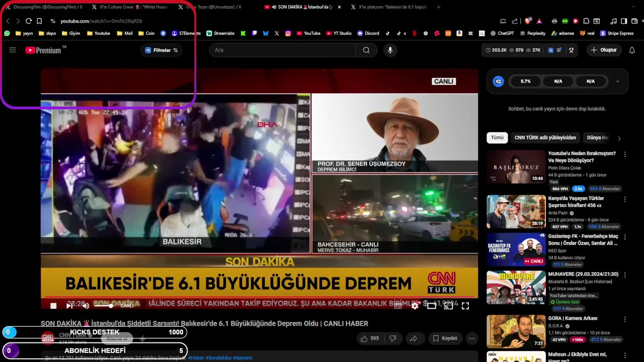The image size is (644, 362).
Task: Open WhatsApp bookmark icon
Action: [x=7, y=33]
